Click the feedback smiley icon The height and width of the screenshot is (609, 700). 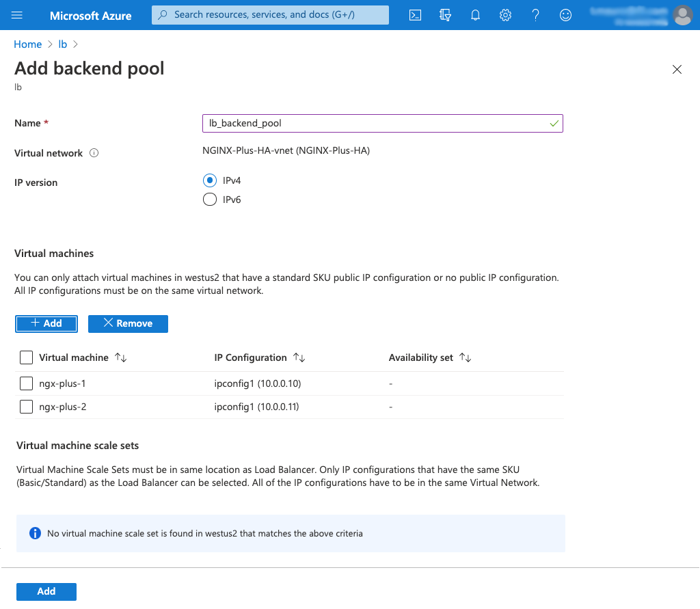[x=565, y=15]
